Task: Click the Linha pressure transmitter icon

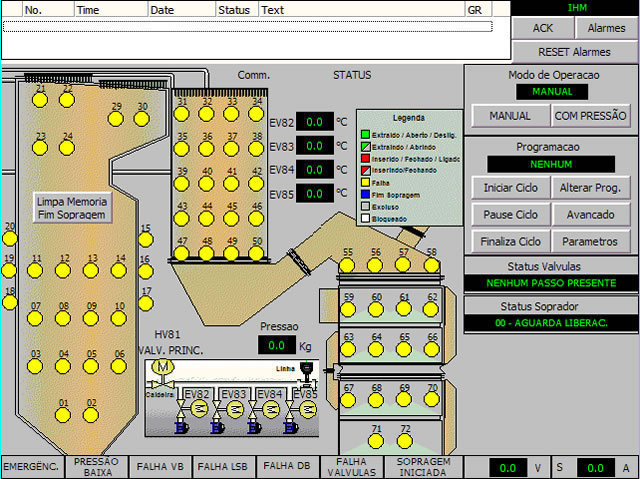Action: pos(306,373)
